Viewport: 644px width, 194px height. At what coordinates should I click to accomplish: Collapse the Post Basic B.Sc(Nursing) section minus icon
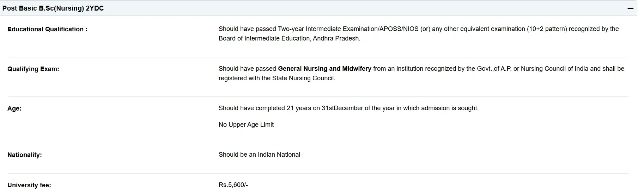[631, 8]
